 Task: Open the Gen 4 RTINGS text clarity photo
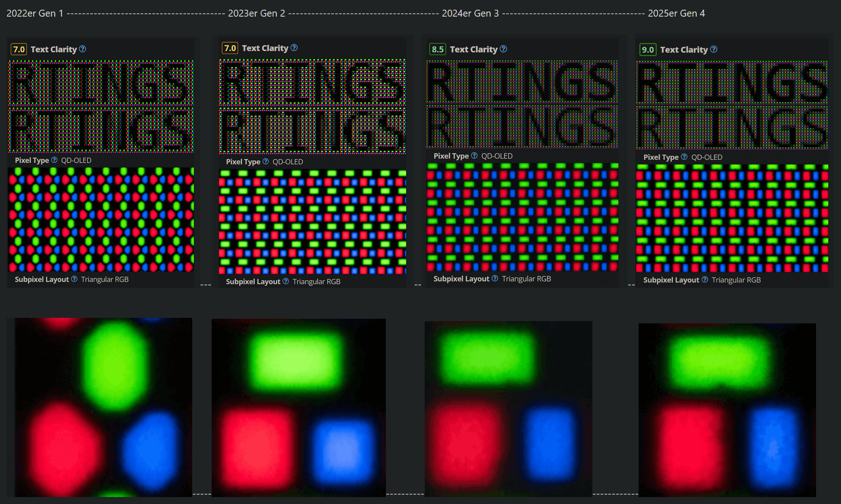[732, 105]
